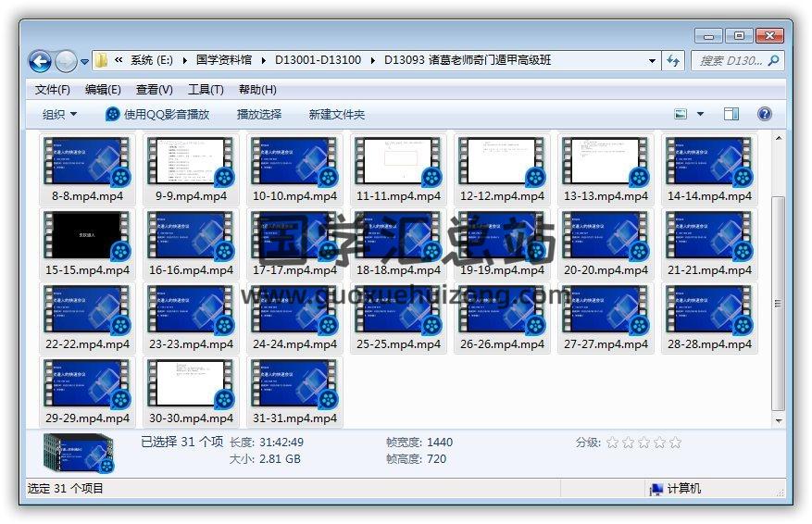Open the 帮助(H) menu
The height and width of the screenshot is (524, 812).
click(257, 90)
